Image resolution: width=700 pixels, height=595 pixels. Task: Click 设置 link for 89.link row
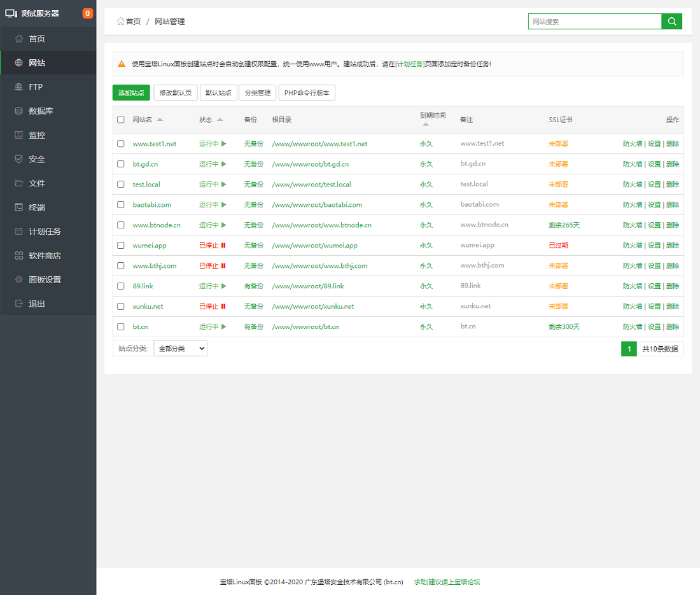654,286
